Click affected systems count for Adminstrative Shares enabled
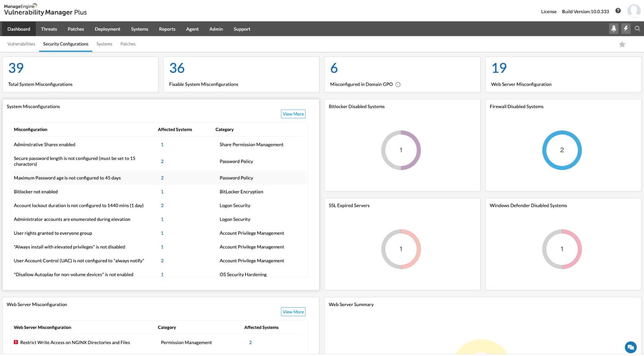The width and height of the screenshot is (644, 356). click(x=162, y=145)
